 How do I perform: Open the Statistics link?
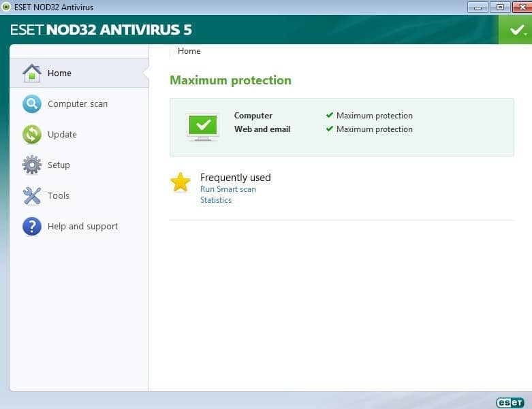tap(216, 200)
